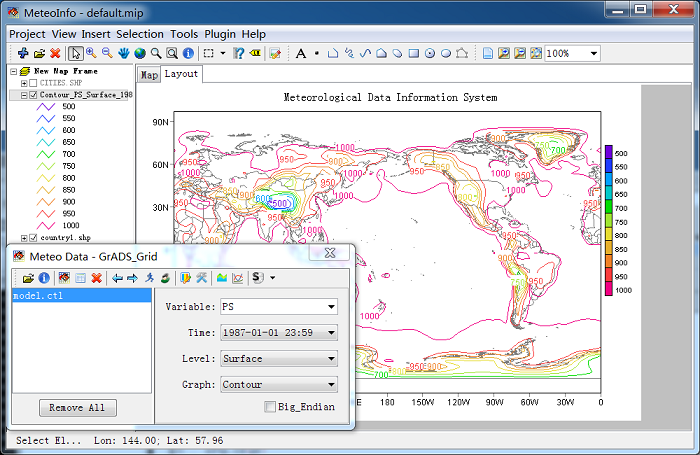Switch to the Layout tab
Viewport: 700px width, 455px height.
[x=181, y=74]
